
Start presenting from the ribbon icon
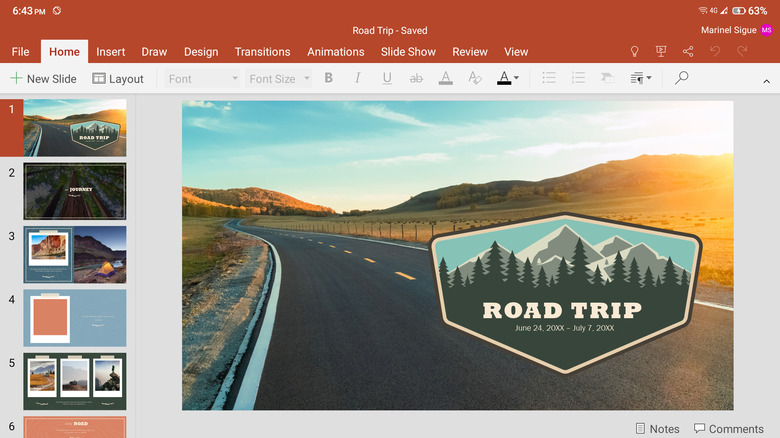coord(661,51)
